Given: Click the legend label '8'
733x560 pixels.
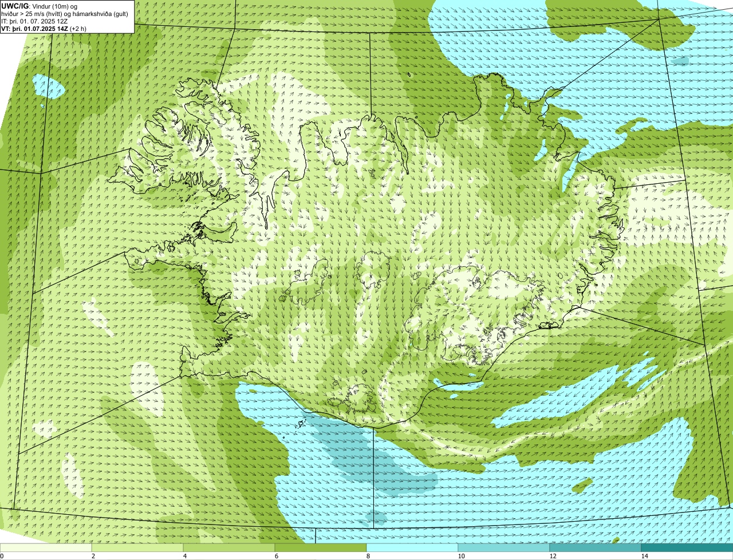Looking at the screenshot, I should [x=368, y=556].
